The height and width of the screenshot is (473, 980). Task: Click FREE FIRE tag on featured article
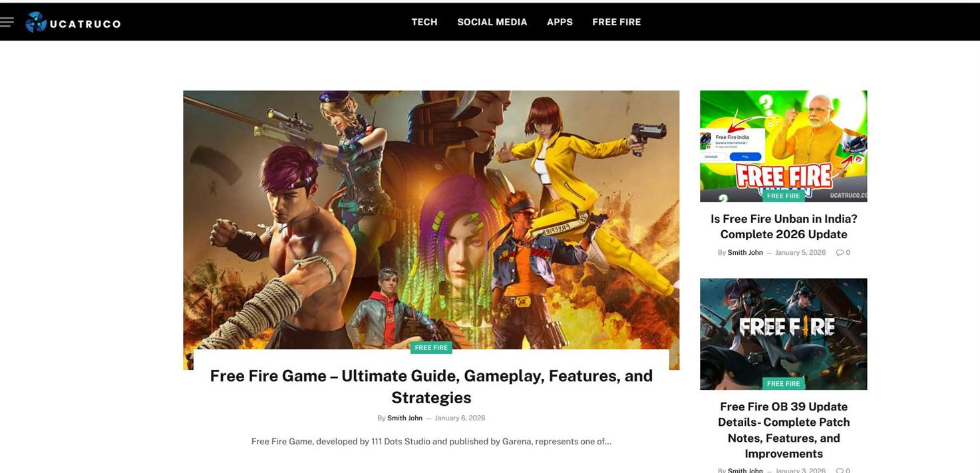tap(431, 347)
